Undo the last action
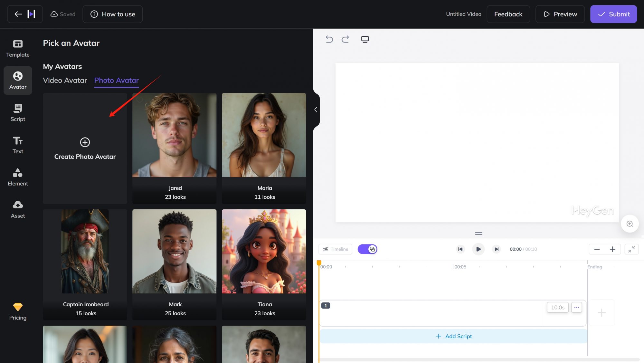The image size is (644, 363). [329, 39]
